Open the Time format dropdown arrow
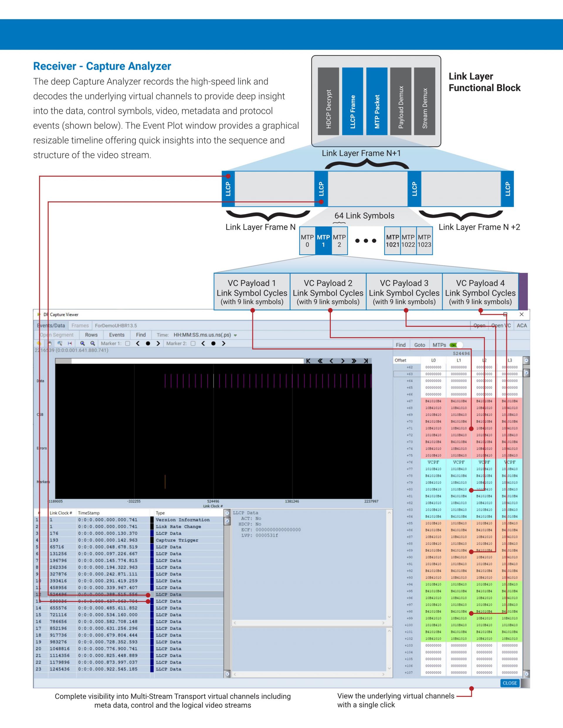Viewport: 563px width, 728px height. point(235,335)
